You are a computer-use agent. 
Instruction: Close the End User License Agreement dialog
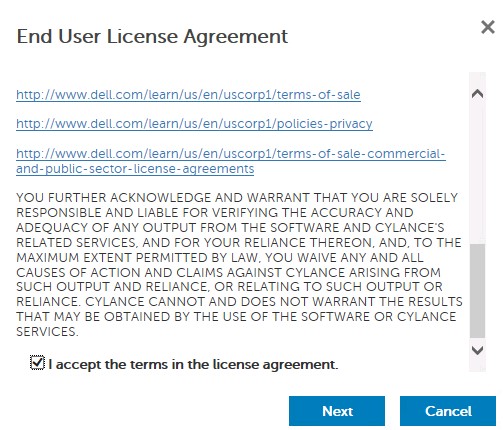click(x=488, y=27)
